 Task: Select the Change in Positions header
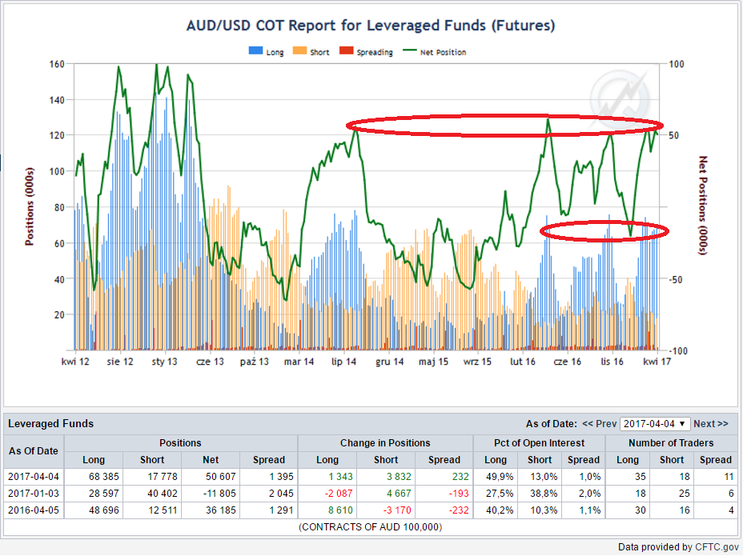pyautogui.click(x=384, y=442)
